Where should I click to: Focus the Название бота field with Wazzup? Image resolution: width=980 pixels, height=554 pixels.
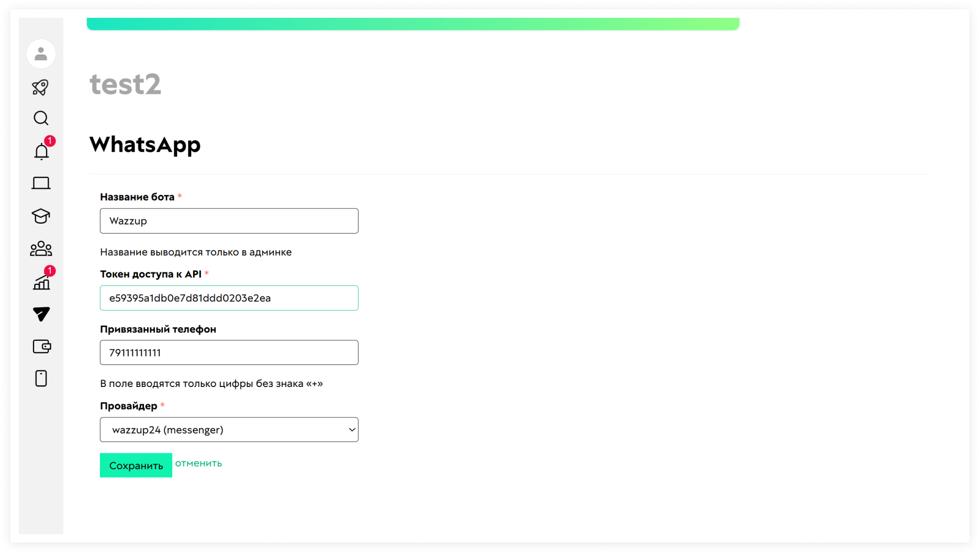(229, 221)
